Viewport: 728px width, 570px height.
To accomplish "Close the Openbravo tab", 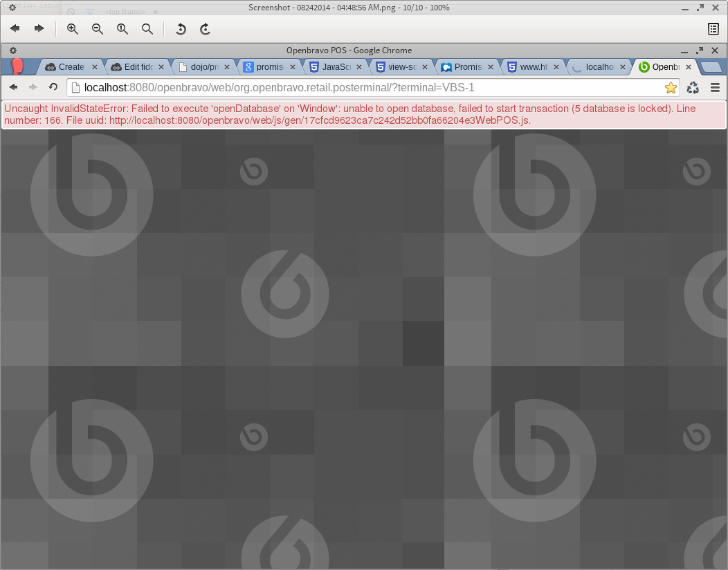I will click(689, 67).
